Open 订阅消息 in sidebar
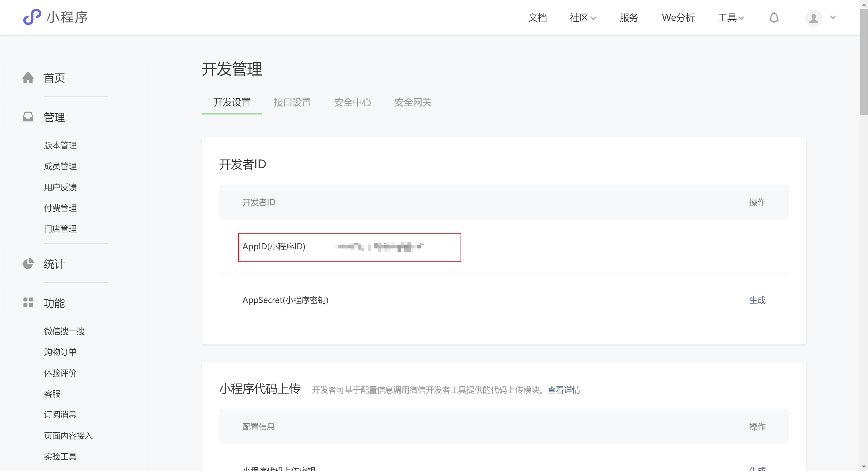This screenshot has height=471, width=868. (x=60, y=415)
